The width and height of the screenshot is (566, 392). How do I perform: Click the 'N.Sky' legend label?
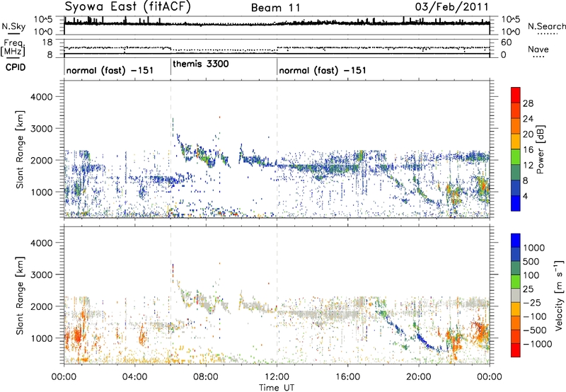click(13, 26)
